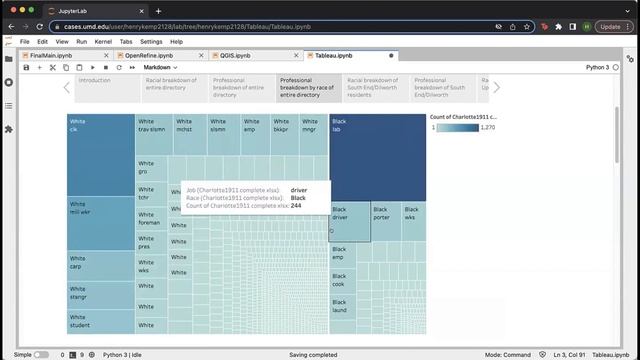640x360 pixels.
Task: Open the Settings menu
Action: (151, 42)
